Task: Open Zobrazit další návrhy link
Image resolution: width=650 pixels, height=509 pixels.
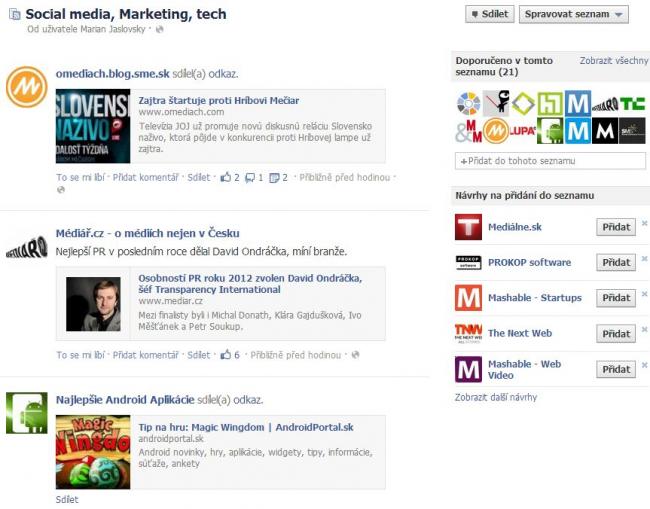Action: point(496,397)
